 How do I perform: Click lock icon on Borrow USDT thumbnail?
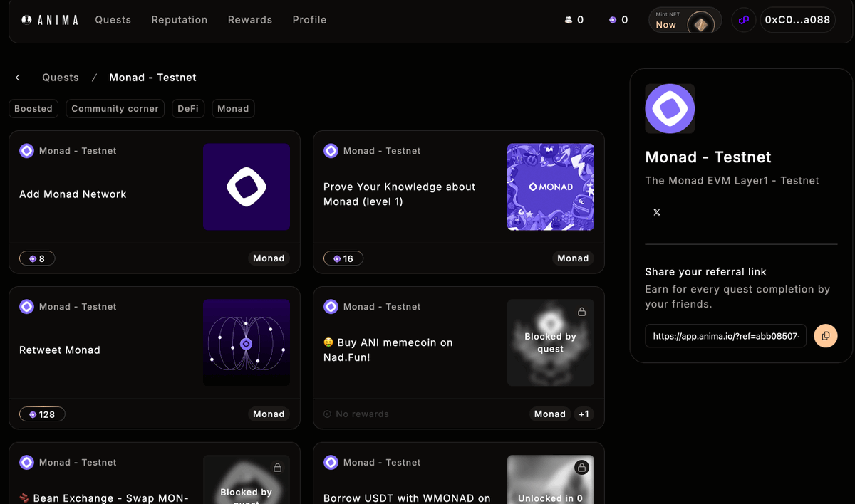tap(581, 468)
